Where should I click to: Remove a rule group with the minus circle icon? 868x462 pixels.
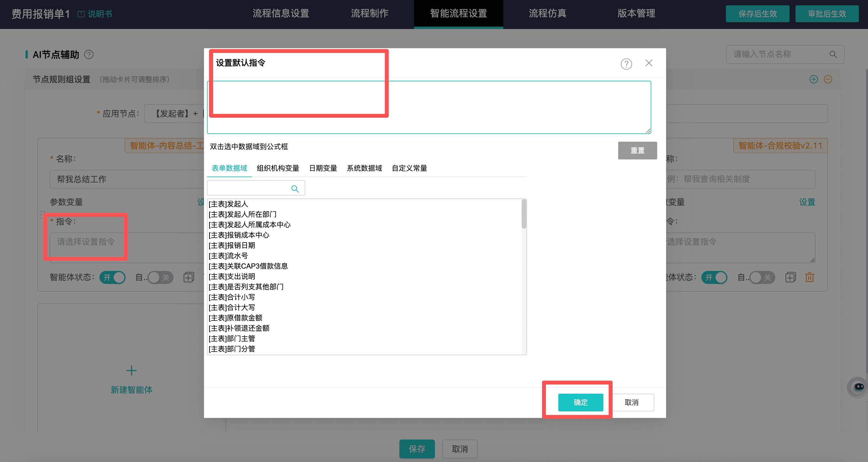pyautogui.click(x=828, y=79)
